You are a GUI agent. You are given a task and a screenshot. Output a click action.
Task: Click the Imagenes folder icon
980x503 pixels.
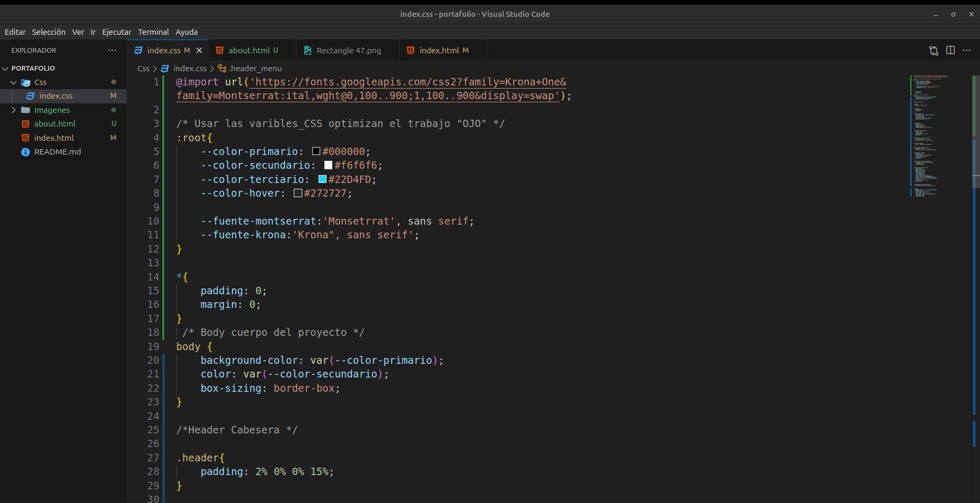25,110
